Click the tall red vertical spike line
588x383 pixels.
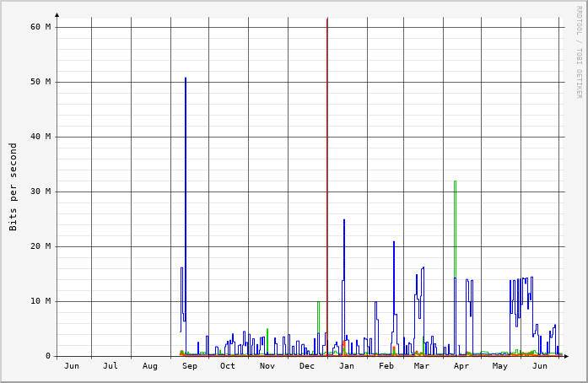click(x=327, y=187)
